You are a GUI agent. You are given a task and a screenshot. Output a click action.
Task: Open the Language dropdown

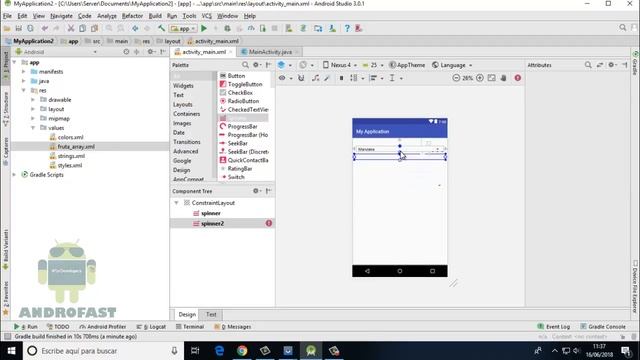[x=452, y=65]
